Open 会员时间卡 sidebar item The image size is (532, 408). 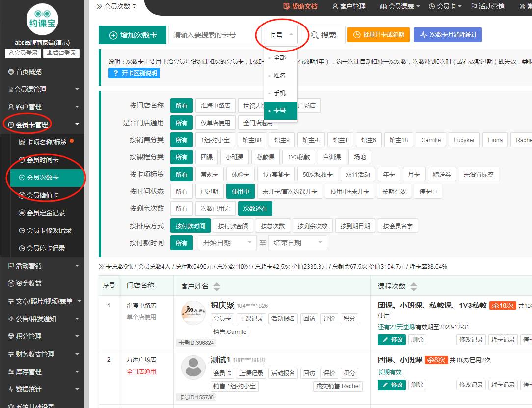pyautogui.click(x=47, y=160)
